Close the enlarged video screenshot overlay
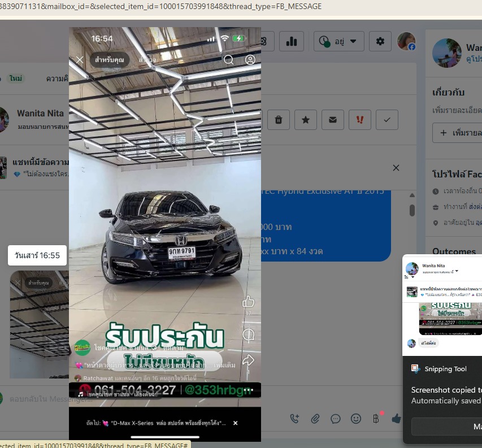The width and height of the screenshot is (482, 448). [x=80, y=60]
